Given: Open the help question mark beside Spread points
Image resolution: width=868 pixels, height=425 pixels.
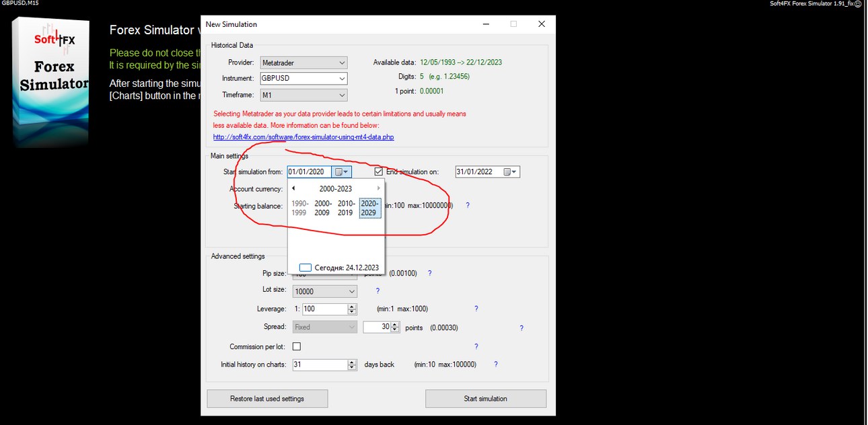Looking at the screenshot, I should pos(521,328).
